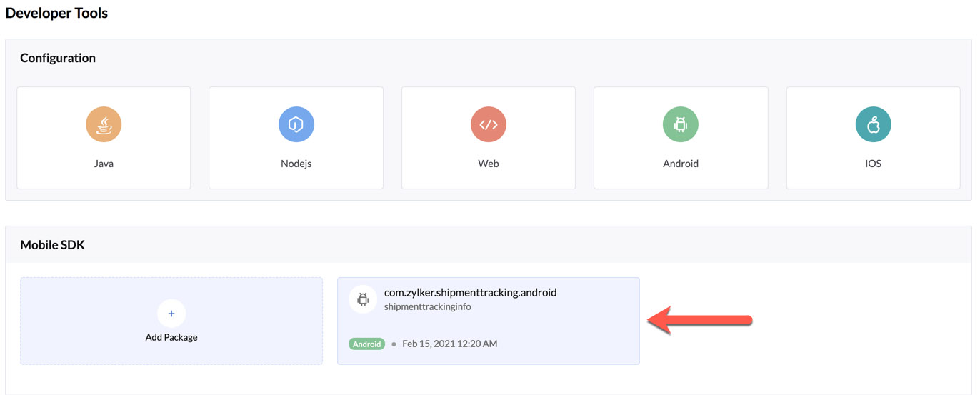The width and height of the screenshot is (980, 395).
Task: Click the green Android robot icon
Action: pyautogui.click(x=681, y=124)
